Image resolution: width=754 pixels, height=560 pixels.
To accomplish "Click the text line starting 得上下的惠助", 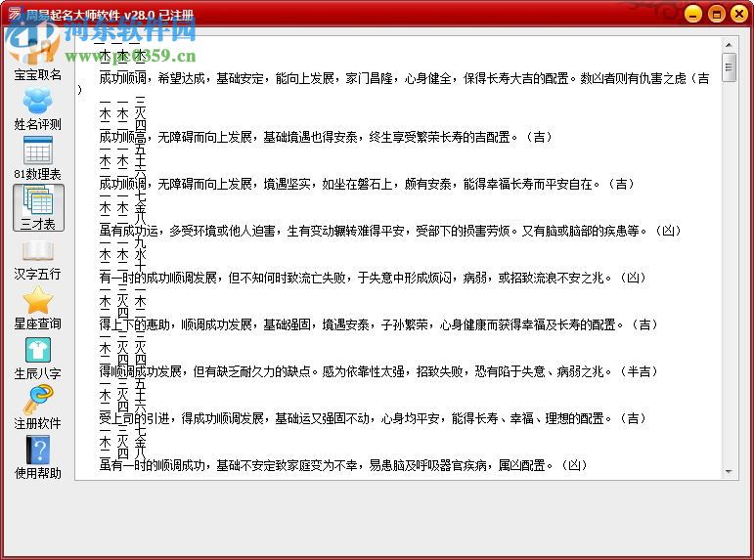I will pos(377,324).
